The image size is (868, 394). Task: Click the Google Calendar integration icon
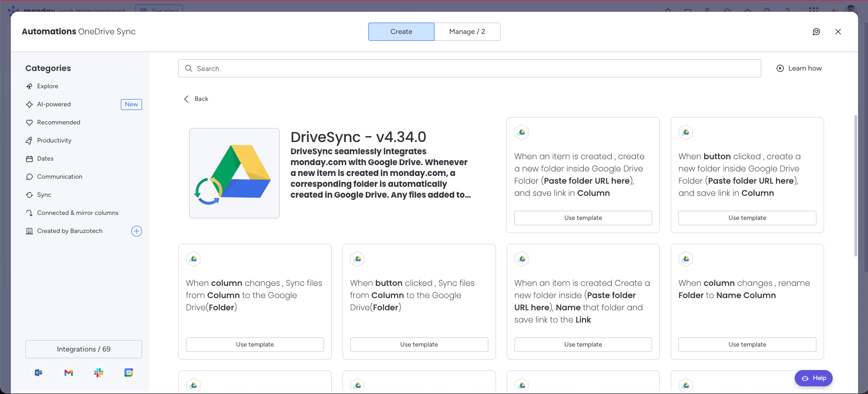pyautogui.click(x=129, y=373)
